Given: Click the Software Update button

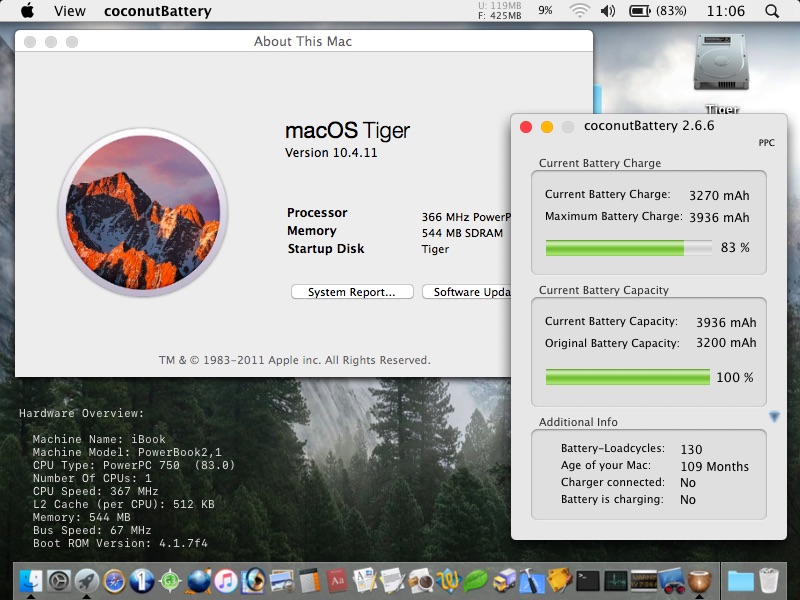Looking at the screenshot, I should point(466,292).
